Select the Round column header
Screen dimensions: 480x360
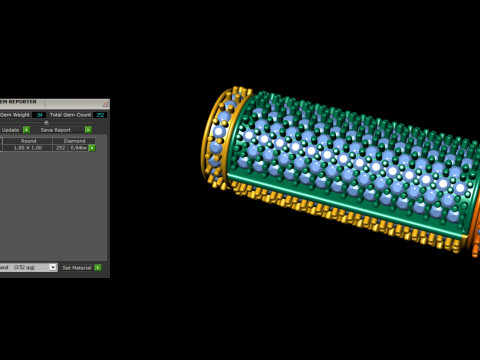point(28,141)
